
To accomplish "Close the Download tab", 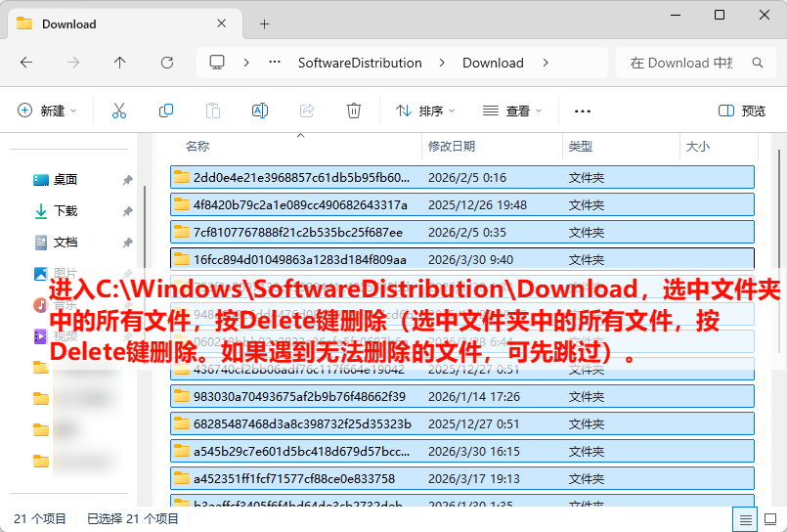I will pos(221,23).
